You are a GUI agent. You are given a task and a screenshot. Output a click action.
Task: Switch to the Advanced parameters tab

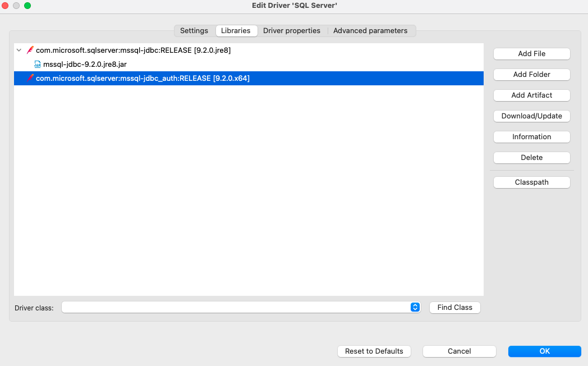tap(371, 31)
